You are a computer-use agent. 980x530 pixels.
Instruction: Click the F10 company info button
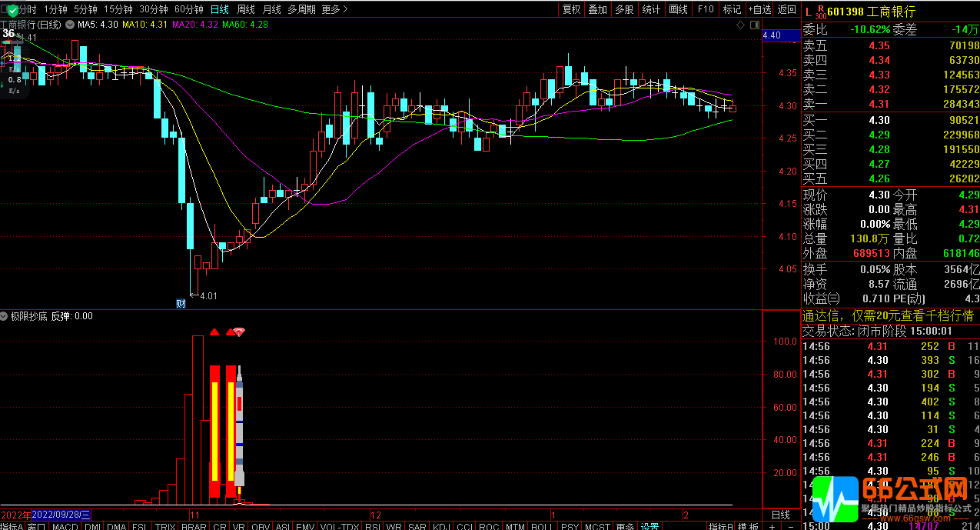pyautogui.click(x=706, y=9)
